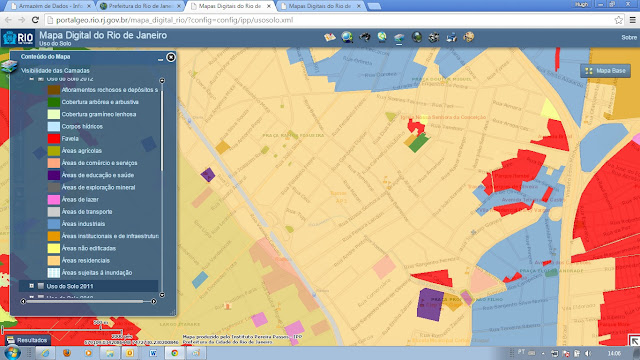
Task: Close the Conteúdo do Mapa panel
Action: point(171,57)
